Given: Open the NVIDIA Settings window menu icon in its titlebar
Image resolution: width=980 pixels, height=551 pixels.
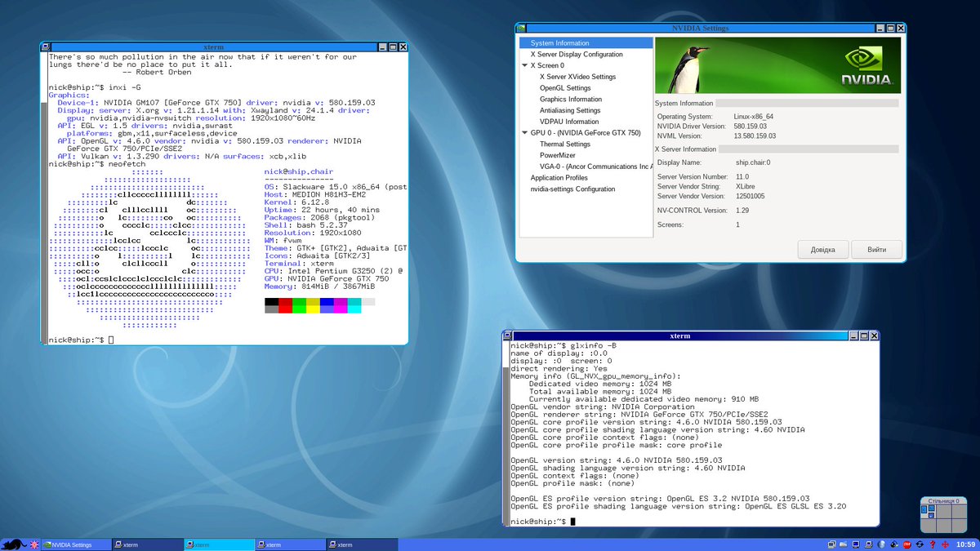Looking at the screenshot, I should (522, 28).
